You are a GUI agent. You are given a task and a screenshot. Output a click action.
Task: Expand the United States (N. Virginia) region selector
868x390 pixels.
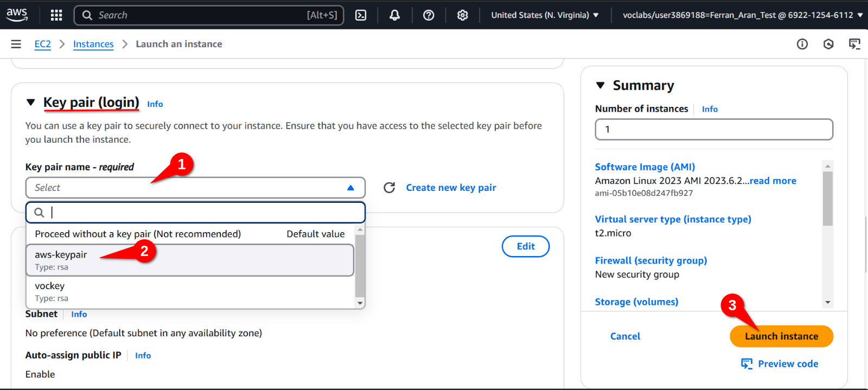(x=545, y=15)
